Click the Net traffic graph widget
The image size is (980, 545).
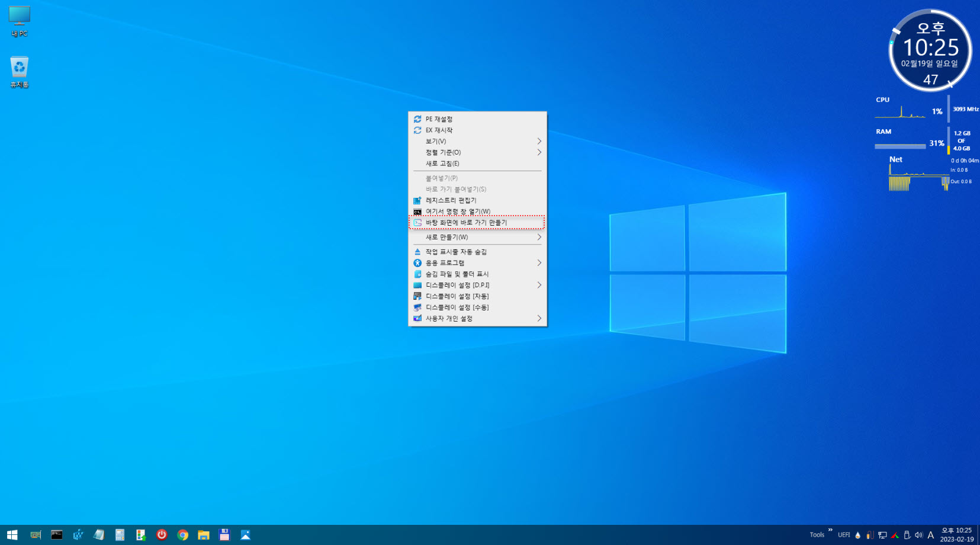(x=918, y=178)
